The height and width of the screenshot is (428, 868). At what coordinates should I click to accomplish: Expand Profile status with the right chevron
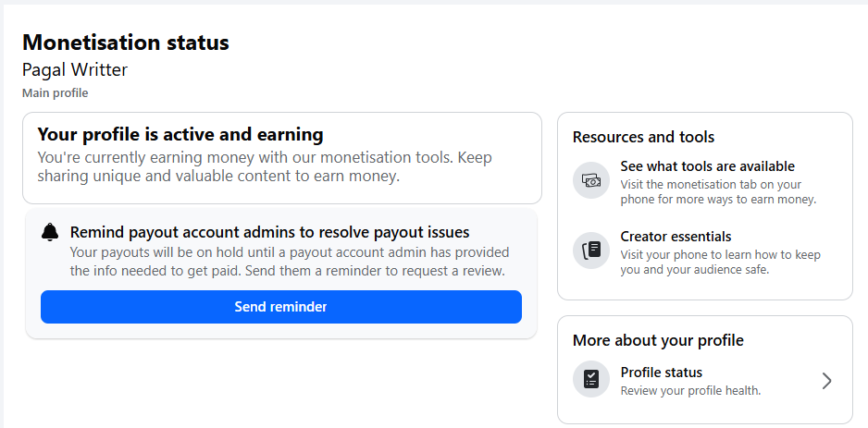(x=826, y=381)
